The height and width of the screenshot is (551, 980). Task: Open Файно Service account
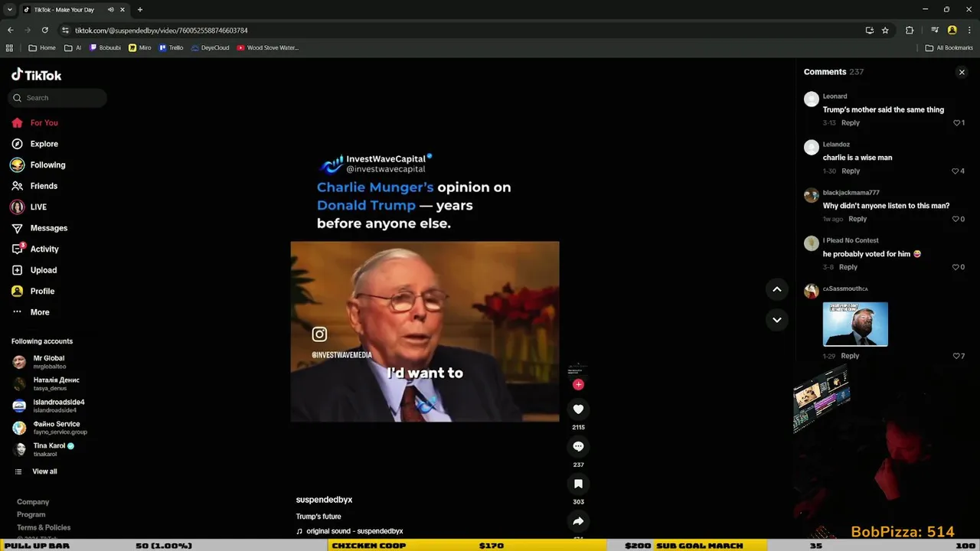50,428
